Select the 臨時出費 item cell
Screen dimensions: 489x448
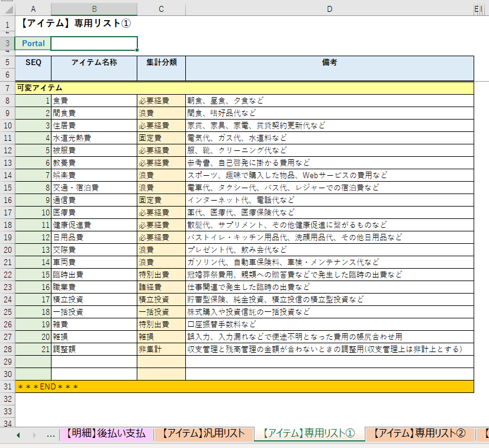click(94, 275)
